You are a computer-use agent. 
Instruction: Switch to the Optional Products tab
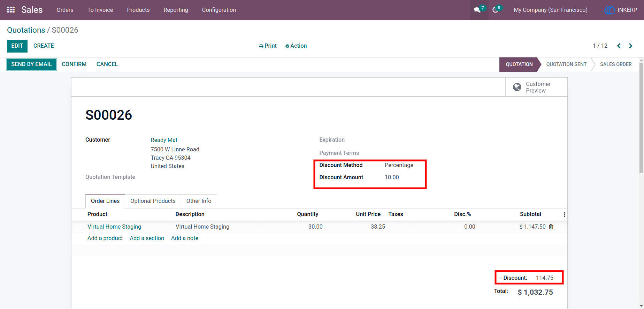click(153, 201)
